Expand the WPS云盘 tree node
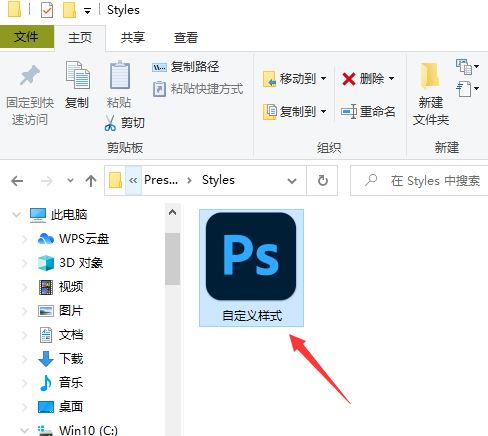The height and width of the screenshot is (436, 488). click(x=25, y=239)
